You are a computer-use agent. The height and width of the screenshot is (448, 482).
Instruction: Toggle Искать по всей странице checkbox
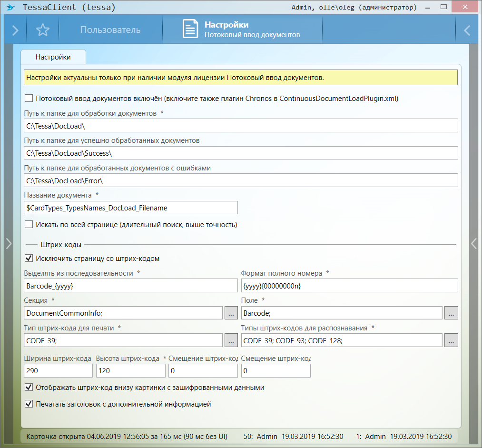coord(29,224)
